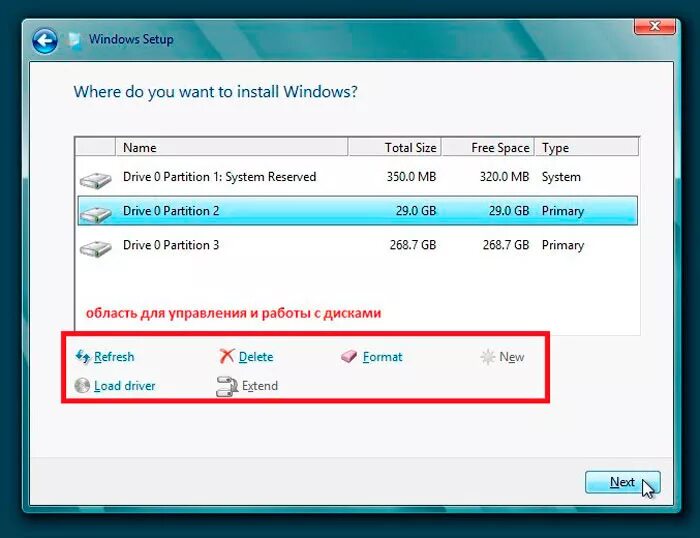Open the Load driver link

pos(125,386)
